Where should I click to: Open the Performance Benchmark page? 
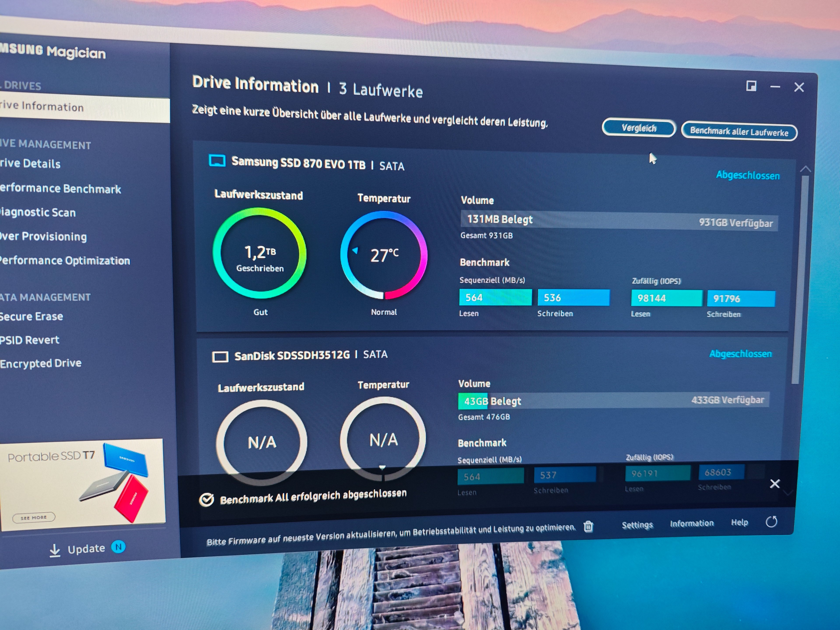(x=60, y=189)
